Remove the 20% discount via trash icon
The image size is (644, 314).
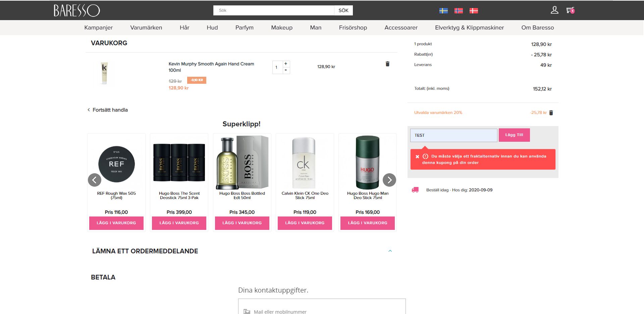(551, 113)
